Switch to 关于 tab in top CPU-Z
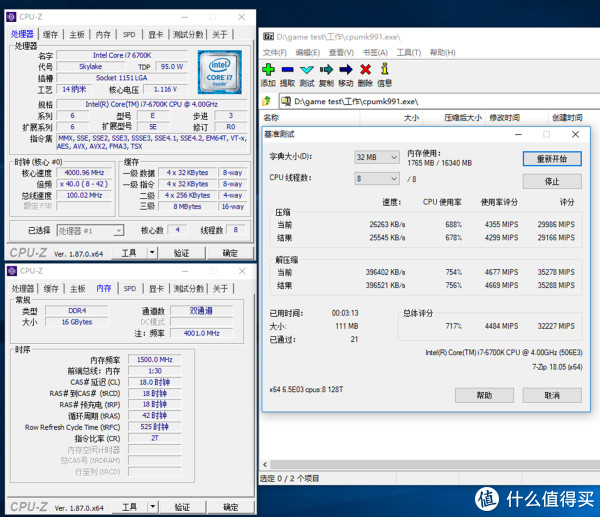 (220, 35)
